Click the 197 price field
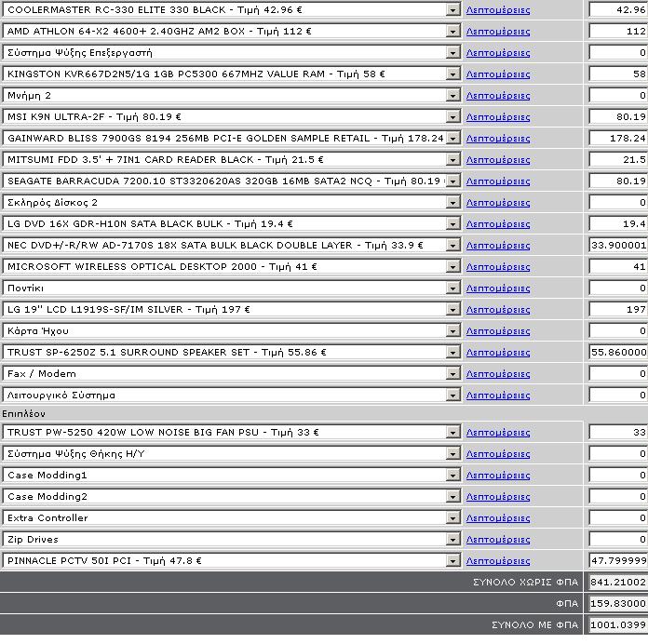 tap(618, 309)
